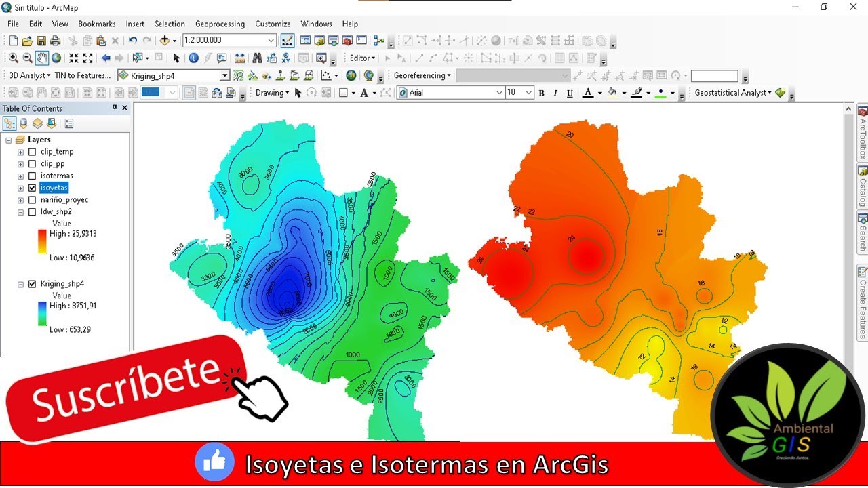
Task: Uncheck the isoyetas layer
Action: coord(32,188)
